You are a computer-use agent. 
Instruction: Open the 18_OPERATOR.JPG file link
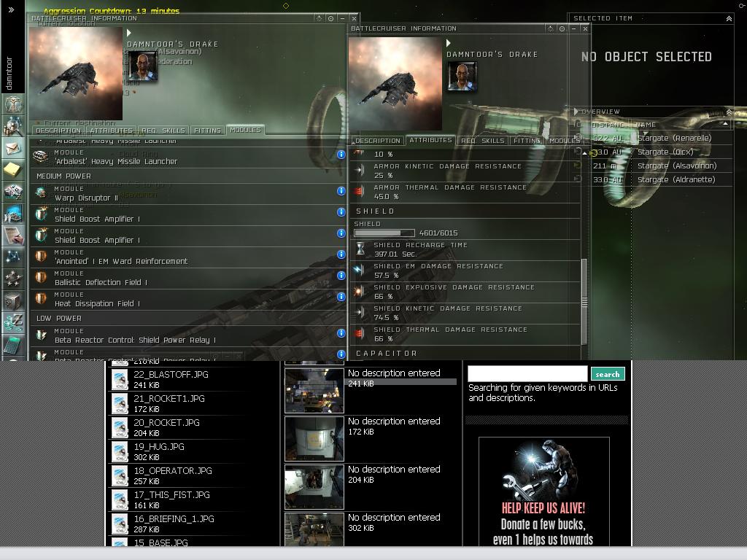(x=173, y=471)
